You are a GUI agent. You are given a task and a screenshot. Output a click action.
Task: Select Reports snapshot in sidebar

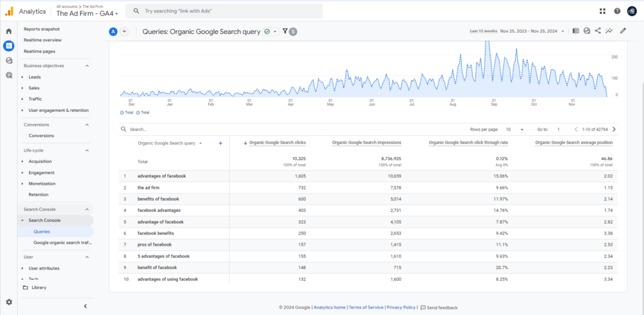[x=42, y=29]
